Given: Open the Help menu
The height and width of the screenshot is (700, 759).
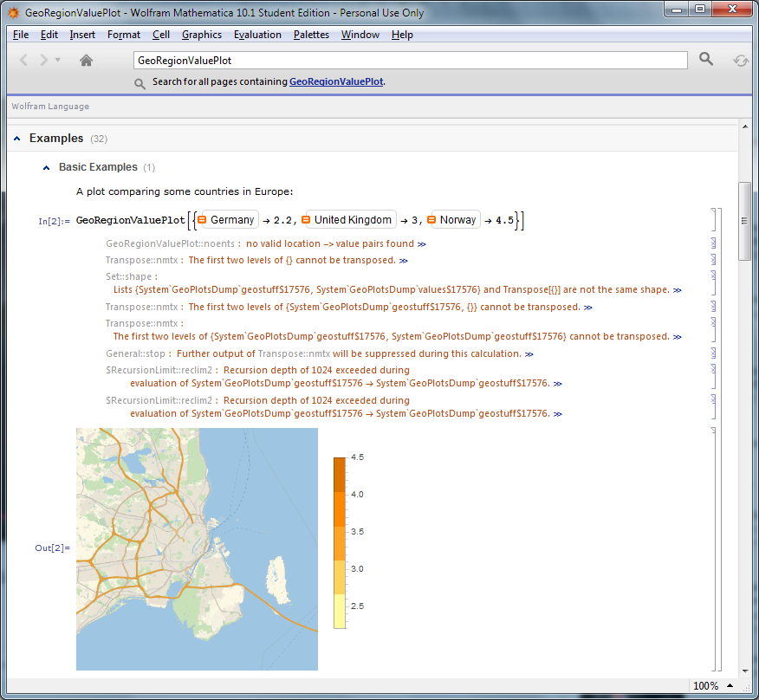Looking at the screenshot, I should tap(402, 35).
